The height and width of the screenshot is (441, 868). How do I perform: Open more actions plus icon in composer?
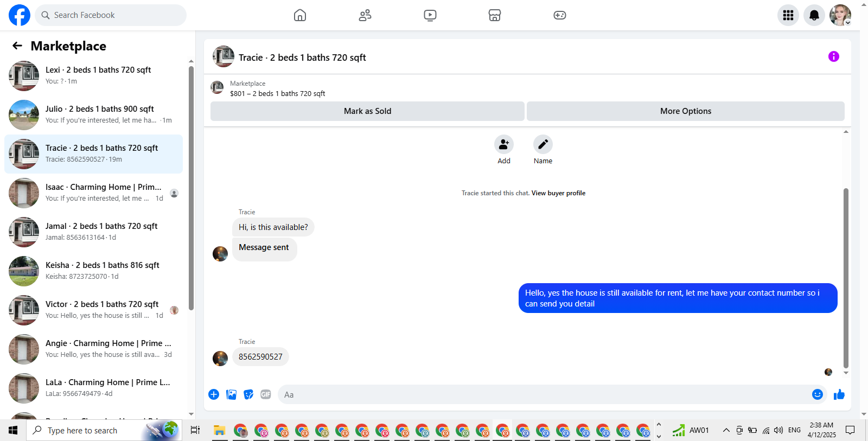pos(214,394)
